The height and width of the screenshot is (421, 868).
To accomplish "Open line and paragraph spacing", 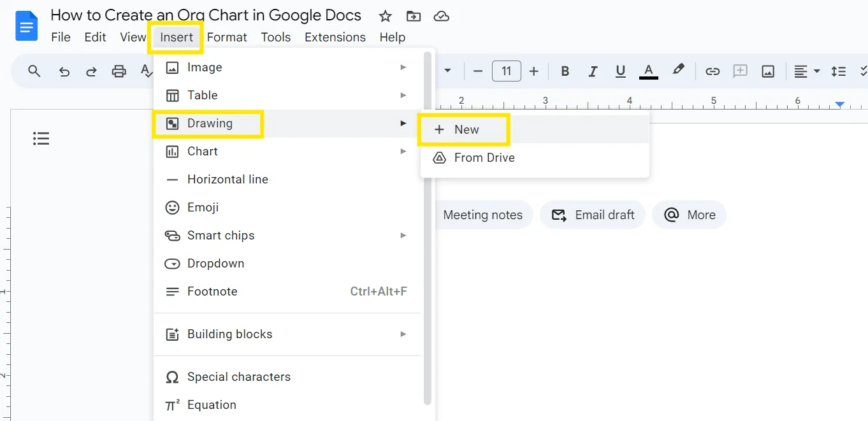I will (x=839, y=71).
